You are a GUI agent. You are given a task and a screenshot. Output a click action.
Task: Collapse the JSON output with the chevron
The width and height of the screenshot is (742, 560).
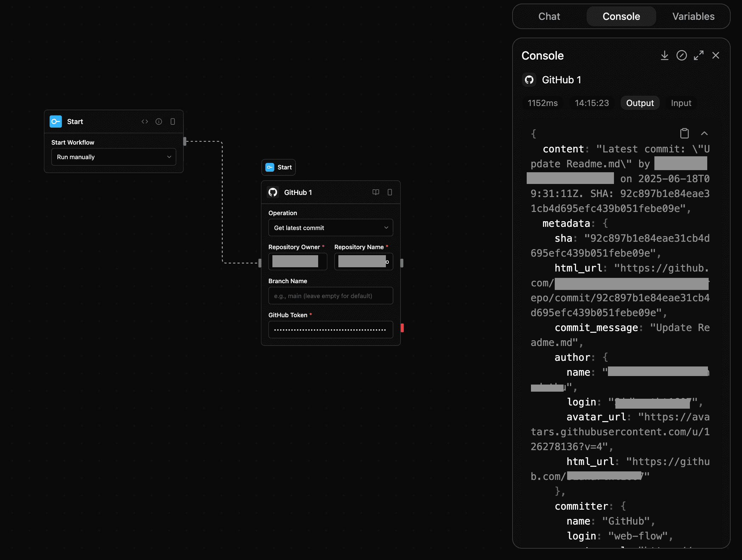coord(704,133)
